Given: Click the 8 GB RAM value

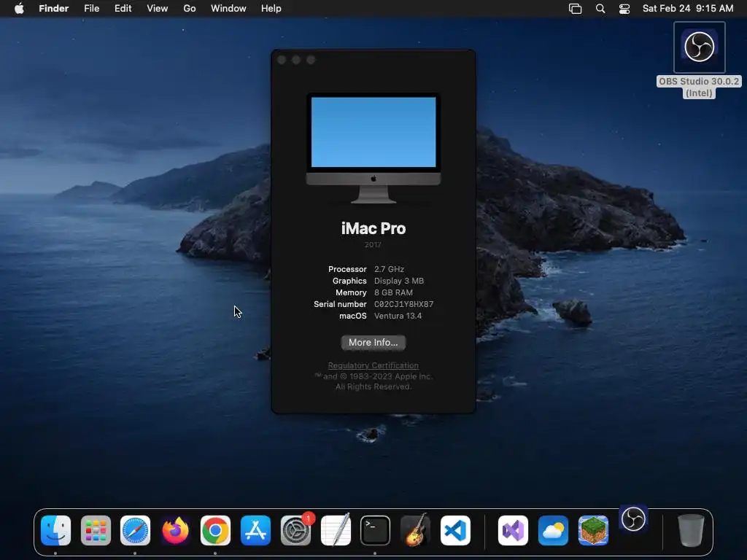Looking at the screenshot, I should click(x=393, y=292).
